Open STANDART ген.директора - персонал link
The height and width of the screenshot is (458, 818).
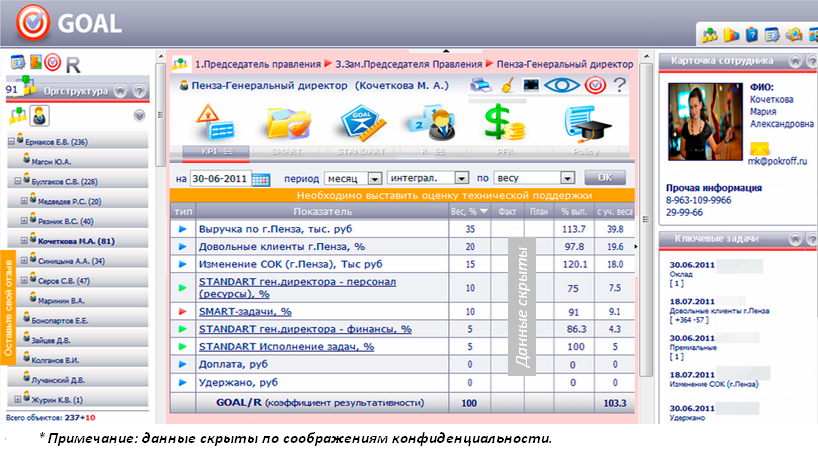point(297,287)
